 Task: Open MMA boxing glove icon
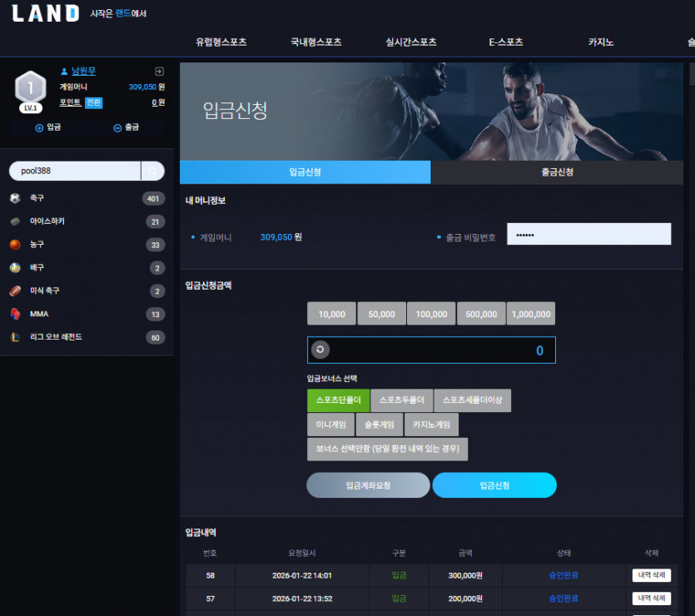coord(15,314)
